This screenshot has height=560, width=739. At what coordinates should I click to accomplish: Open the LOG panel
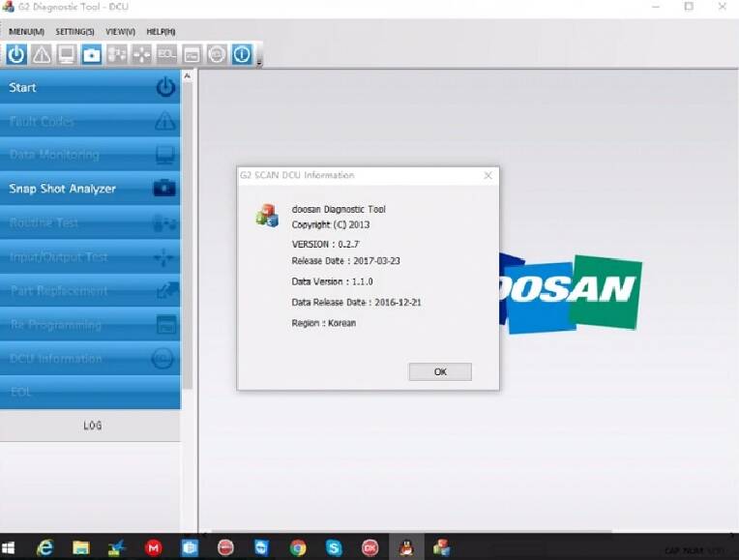[90, 426]
